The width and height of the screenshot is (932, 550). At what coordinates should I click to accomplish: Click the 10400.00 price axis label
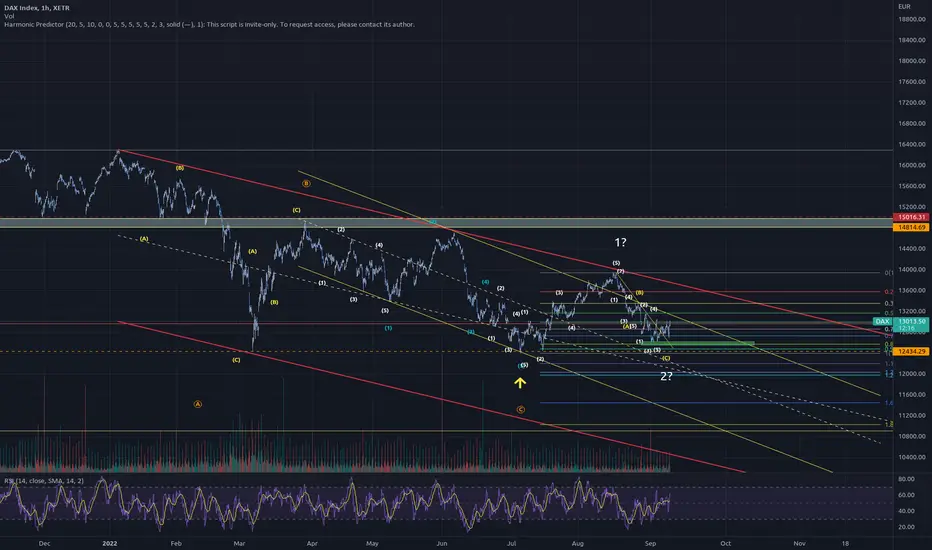tap(912, 457)
